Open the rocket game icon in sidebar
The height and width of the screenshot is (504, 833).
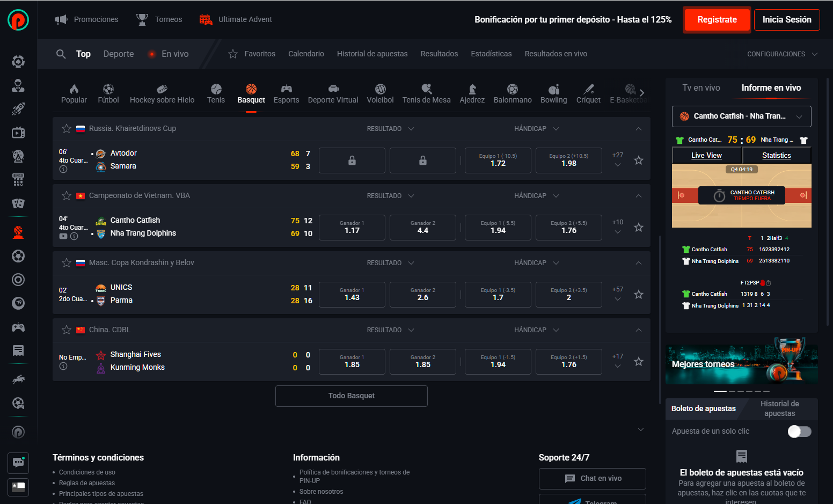[x=18, y=109]
